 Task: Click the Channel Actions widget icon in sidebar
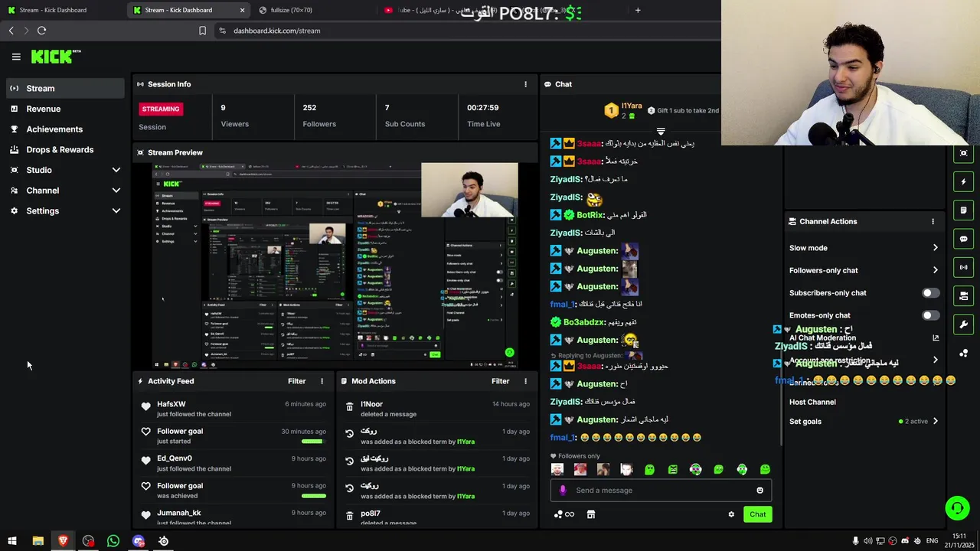(964, 296)
